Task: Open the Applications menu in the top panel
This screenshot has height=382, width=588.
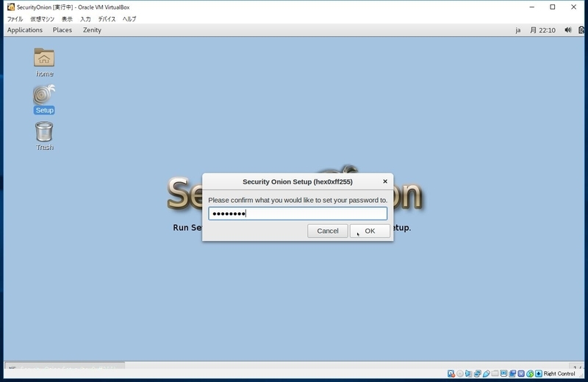Action: [25, 30]
